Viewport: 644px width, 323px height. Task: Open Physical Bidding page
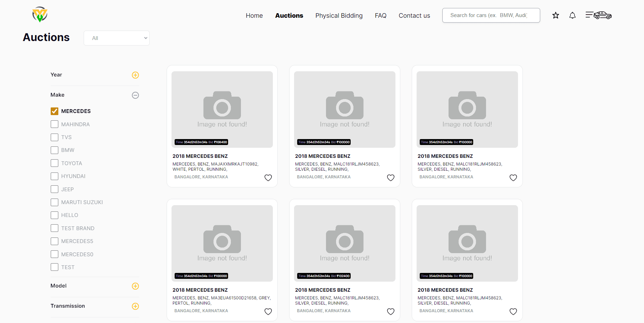coord(339,16)
